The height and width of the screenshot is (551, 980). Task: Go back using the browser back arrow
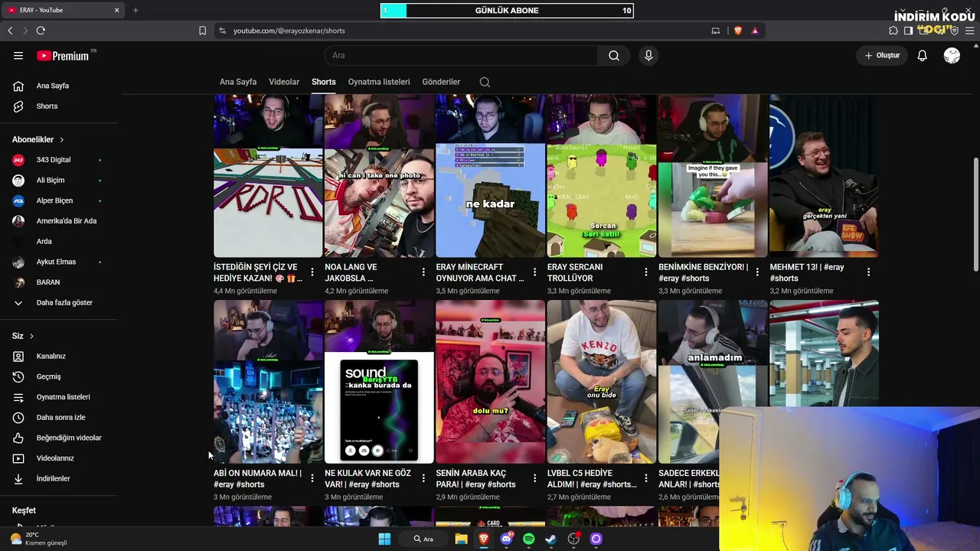pos(10,31)
